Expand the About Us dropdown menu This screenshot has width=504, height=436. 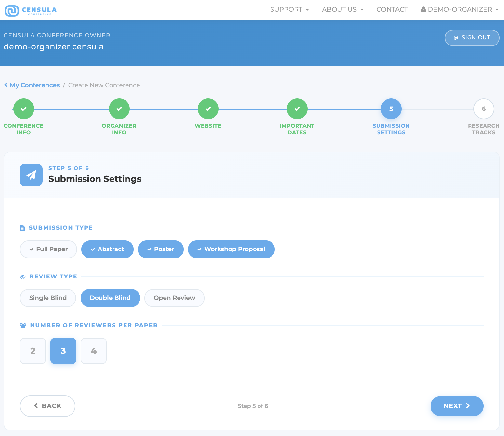pyautogui.click(x=343, y=10)
